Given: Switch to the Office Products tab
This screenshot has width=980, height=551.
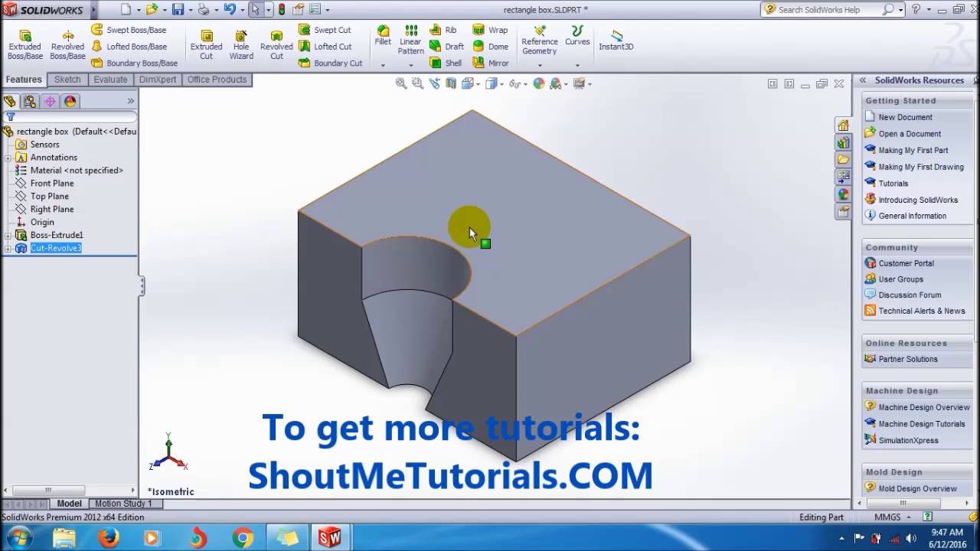Looking at the screenshot, I should click(x=217, y=80).
